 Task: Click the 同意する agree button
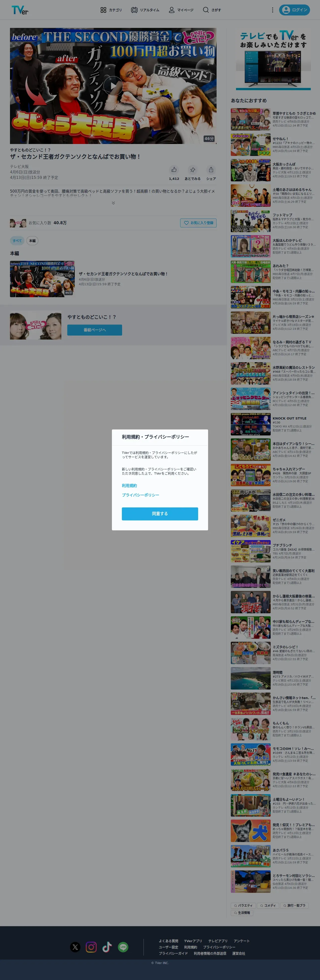click(x=160, y=514)
